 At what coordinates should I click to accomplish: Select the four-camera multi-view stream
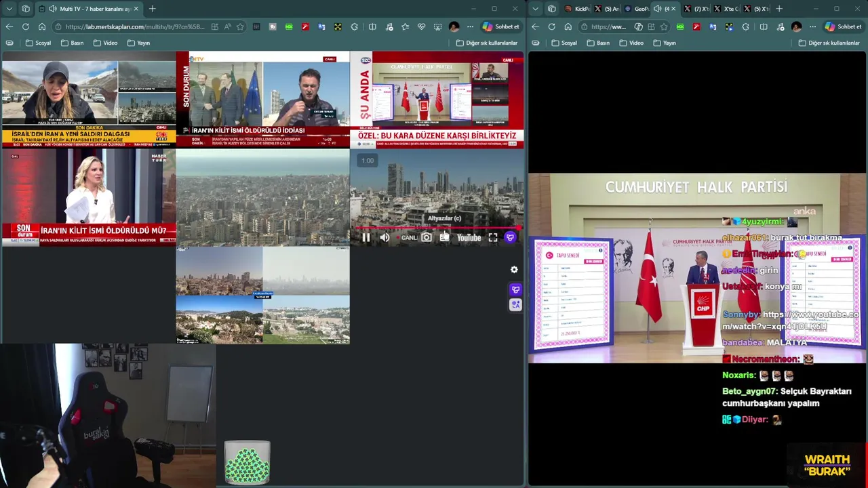click(x=263, y=295)
